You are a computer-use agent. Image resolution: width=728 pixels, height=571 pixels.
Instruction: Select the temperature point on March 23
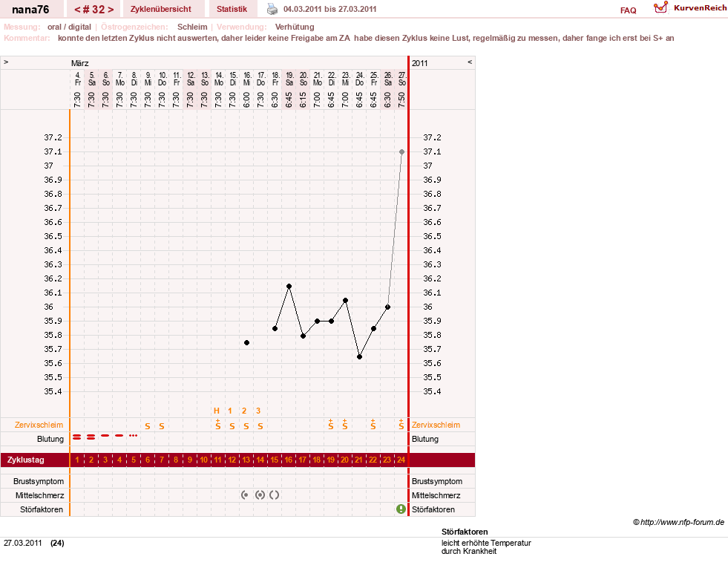[x=345, y=301]
